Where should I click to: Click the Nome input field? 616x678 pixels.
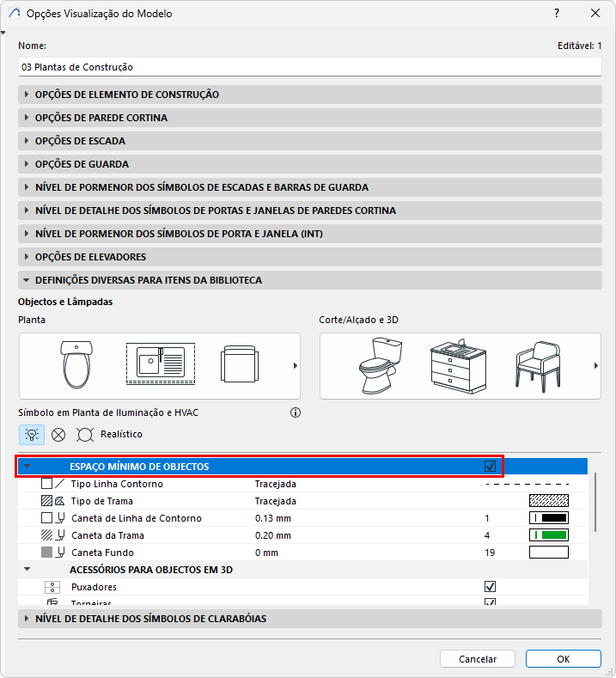point(310,67)
